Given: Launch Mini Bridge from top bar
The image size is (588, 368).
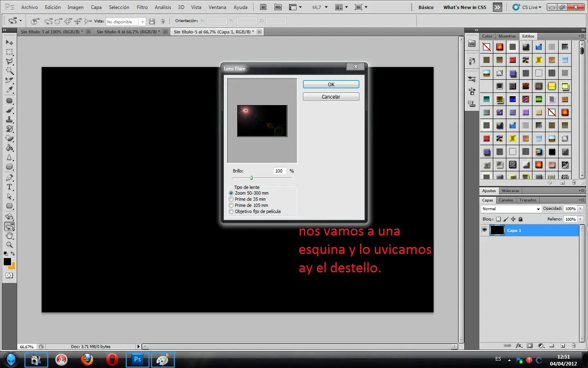Looking at the screenshot, I should tap(278, 7).
